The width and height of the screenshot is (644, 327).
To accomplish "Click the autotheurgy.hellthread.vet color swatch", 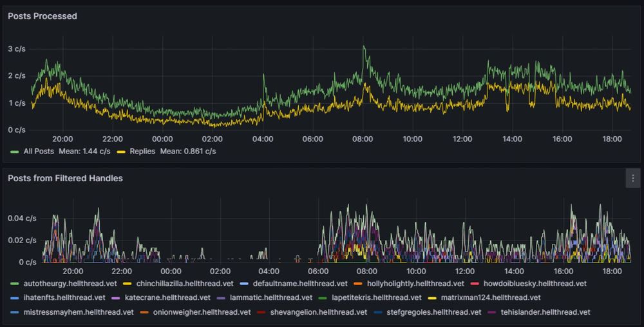I will [x=15, y=284].
